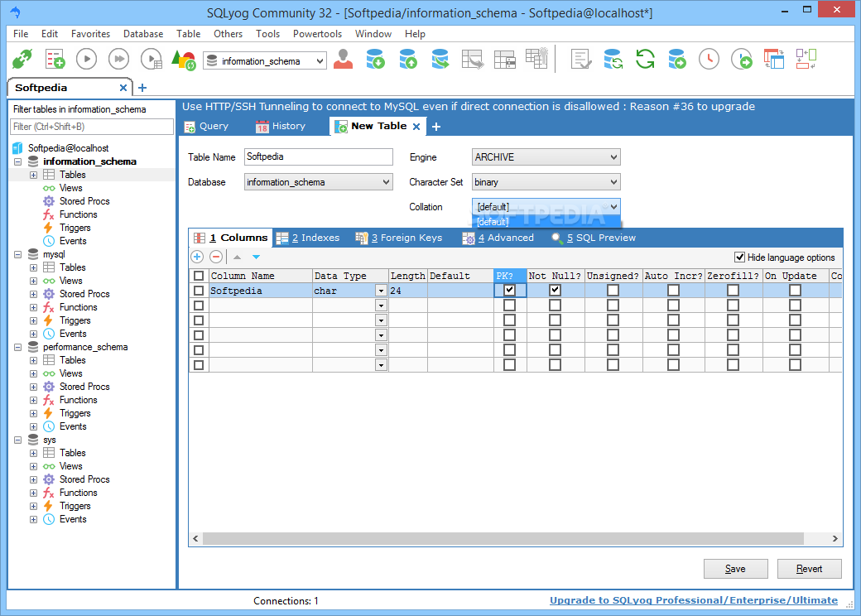Click the clock with green arrow icon
Viewport: 861px width, 616px height.
pyautogui.click(x=741, y=59)
